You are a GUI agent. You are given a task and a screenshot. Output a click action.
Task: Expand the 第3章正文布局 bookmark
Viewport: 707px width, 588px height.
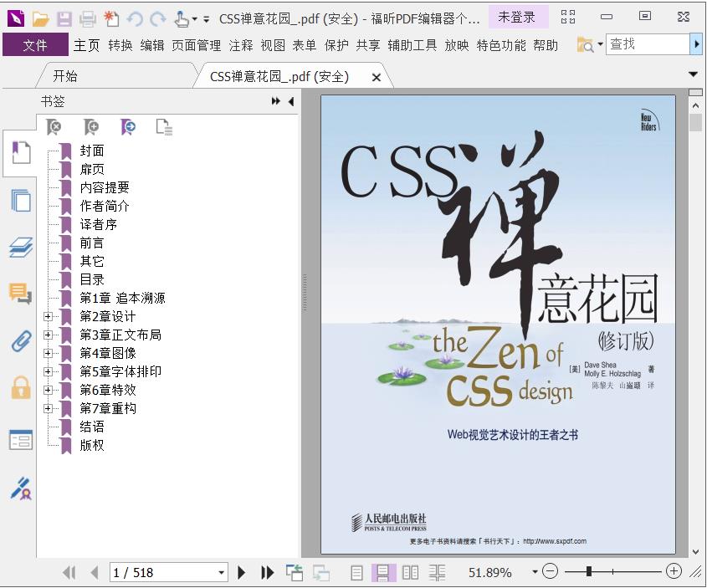coord(48,335)
